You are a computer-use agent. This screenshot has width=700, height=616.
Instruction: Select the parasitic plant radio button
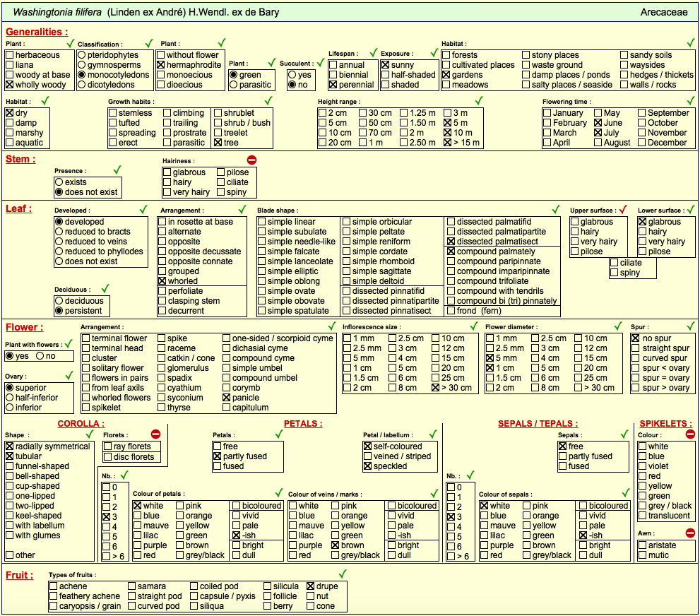[233, 84]
